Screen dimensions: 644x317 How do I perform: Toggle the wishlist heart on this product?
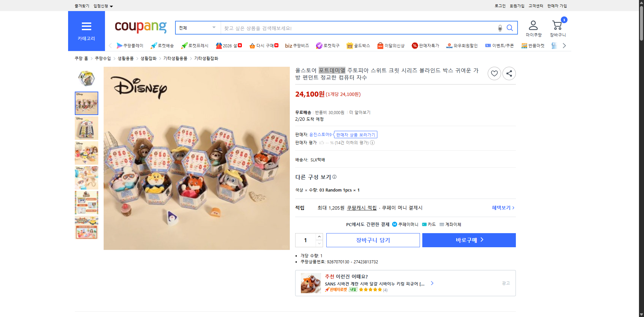click(494, 73)
